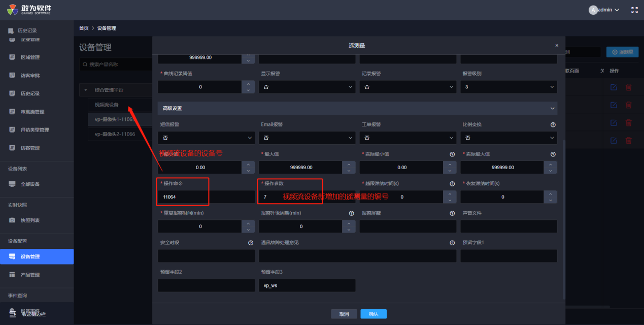644x325 pixels.
Task: Decrease the 最大值 999999.00 with down arrow
Action: (349, 171)
